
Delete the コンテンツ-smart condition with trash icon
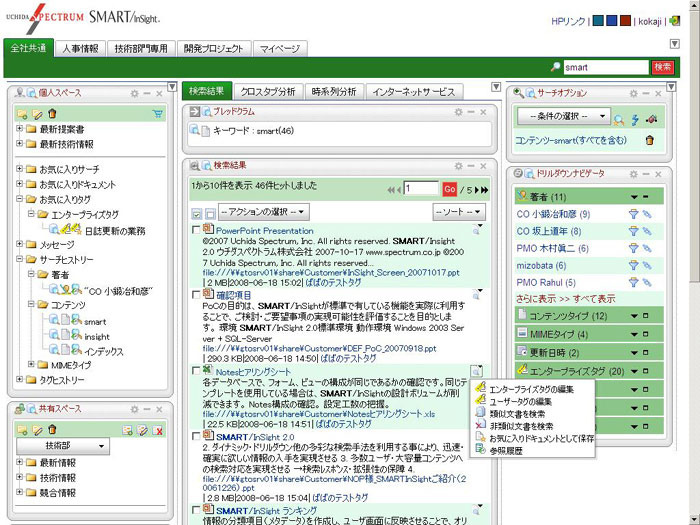(x=650, y=140)
